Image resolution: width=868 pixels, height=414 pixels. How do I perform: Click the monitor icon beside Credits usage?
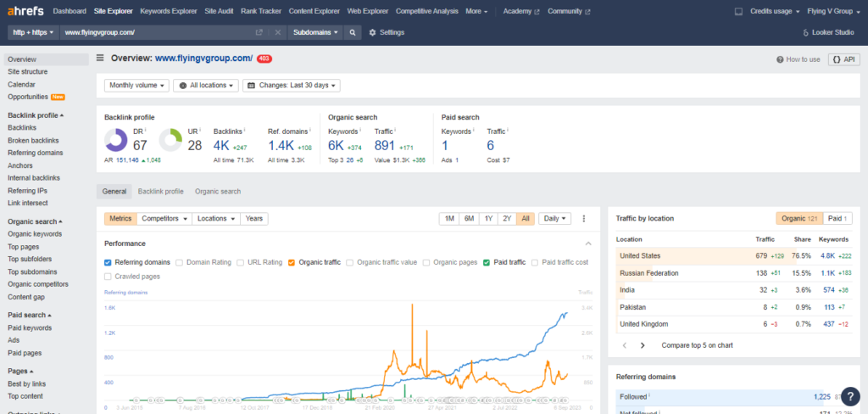(738, 11)
